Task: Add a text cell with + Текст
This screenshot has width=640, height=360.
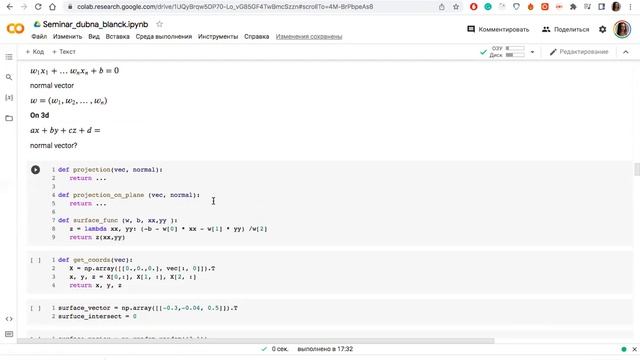Action: click(x=64, y=52)
